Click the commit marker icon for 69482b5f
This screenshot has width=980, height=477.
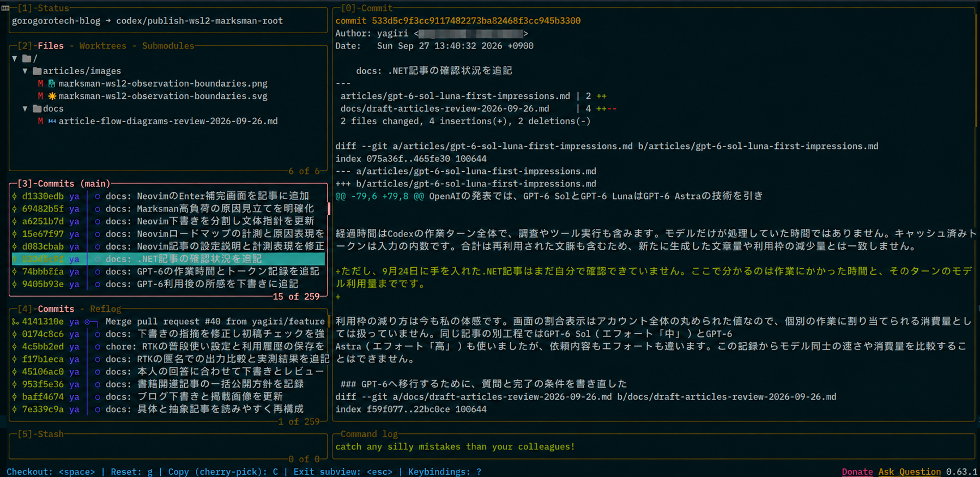14,209
